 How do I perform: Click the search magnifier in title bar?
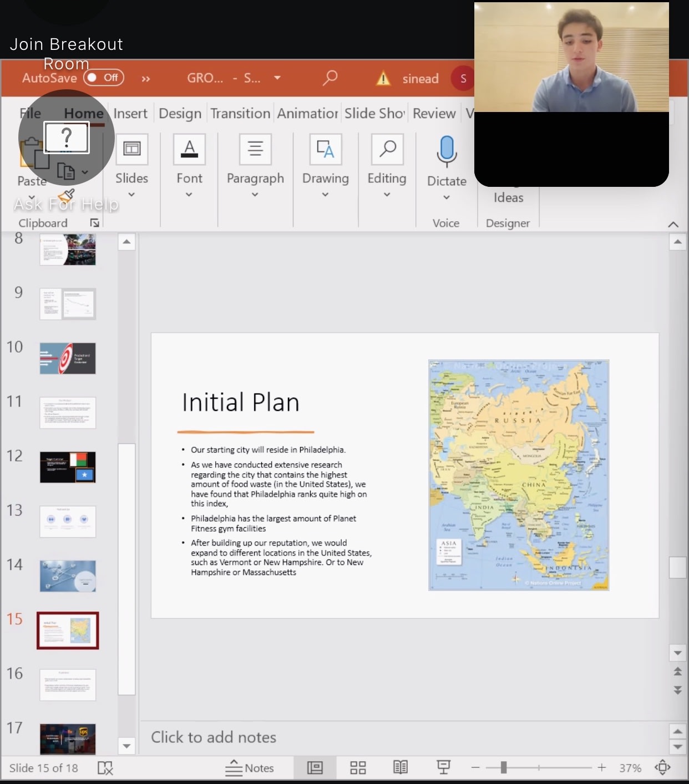coord(330,78)
